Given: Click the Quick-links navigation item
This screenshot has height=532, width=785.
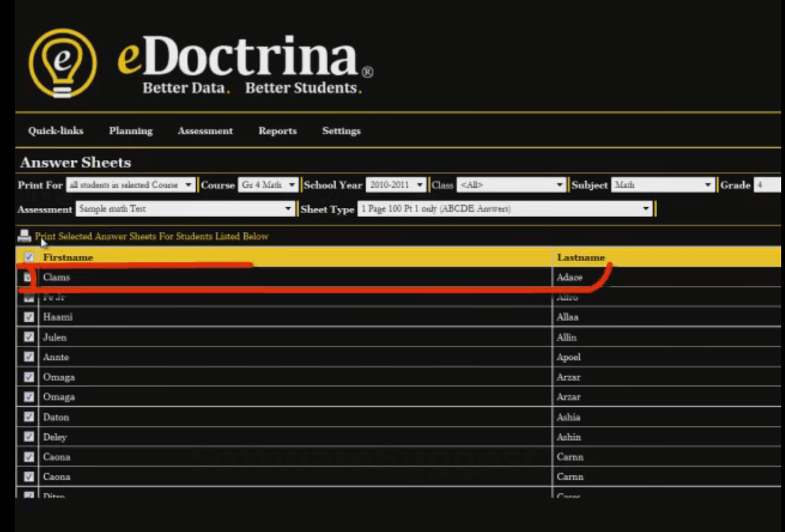Looking at the screenshot, I should [x=55, y=131].
